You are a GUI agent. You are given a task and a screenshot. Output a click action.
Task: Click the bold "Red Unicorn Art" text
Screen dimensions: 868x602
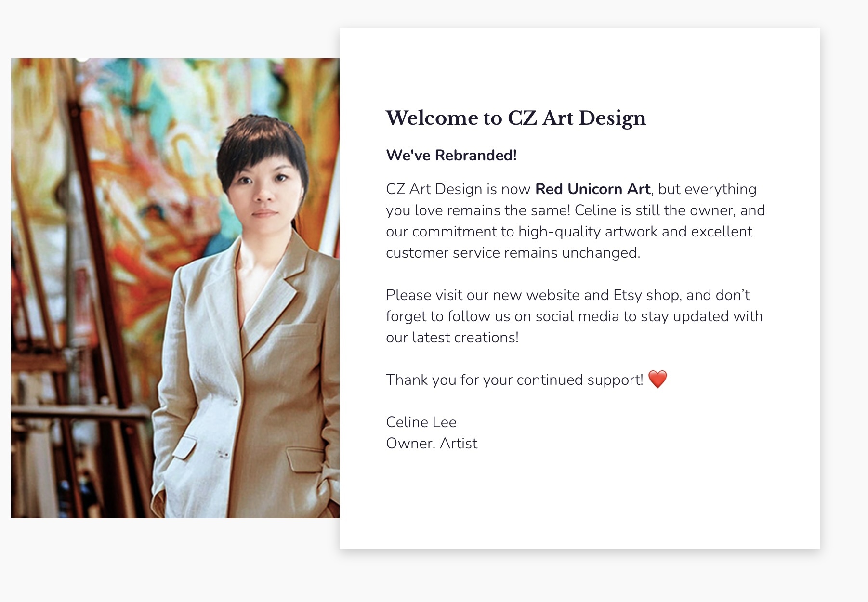(x=592, y=189)
